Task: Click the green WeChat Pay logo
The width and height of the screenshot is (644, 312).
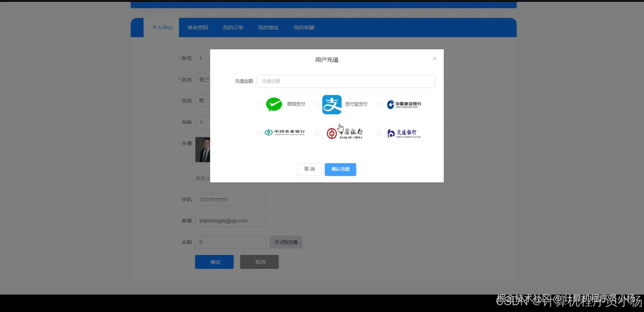Action: tap(274, 104)
